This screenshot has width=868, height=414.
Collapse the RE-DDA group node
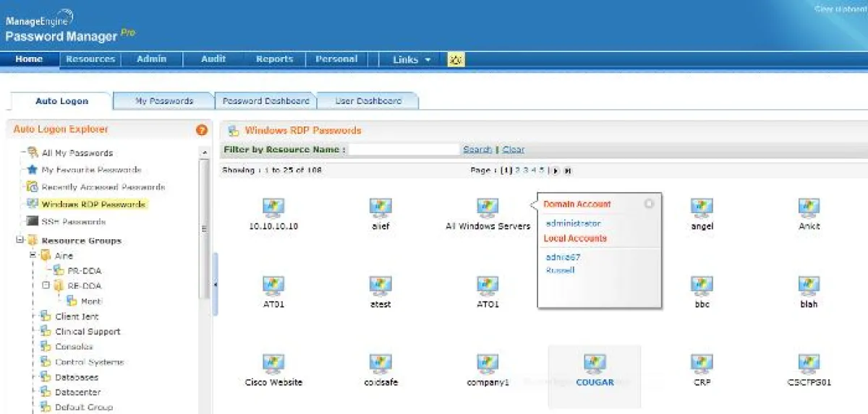(x=46, y=285)
